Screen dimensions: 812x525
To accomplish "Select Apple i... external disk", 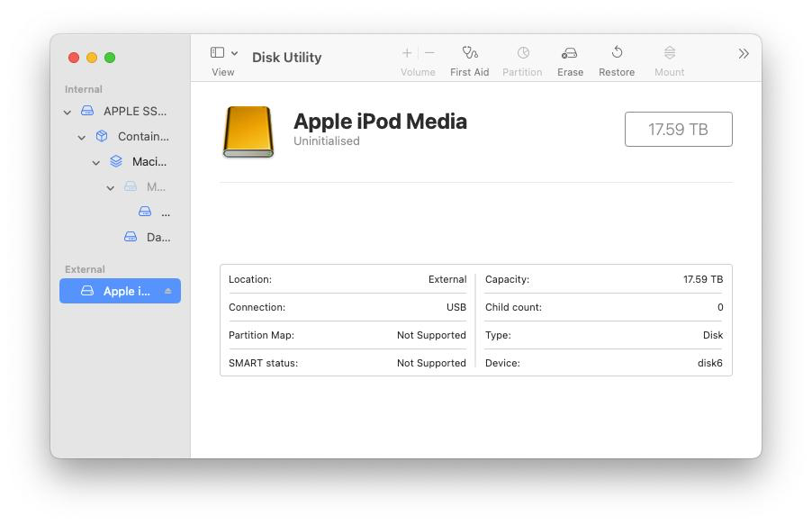I will click(x=120, y=291).
